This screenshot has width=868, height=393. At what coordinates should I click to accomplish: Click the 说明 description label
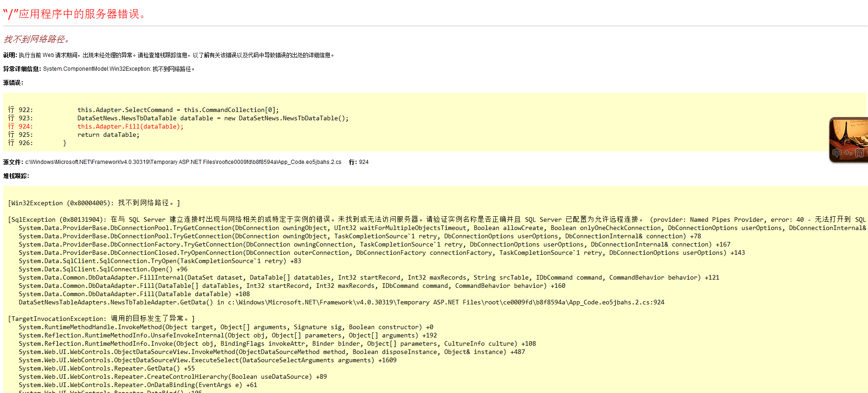pyautogui.click(x=10, y=55)
